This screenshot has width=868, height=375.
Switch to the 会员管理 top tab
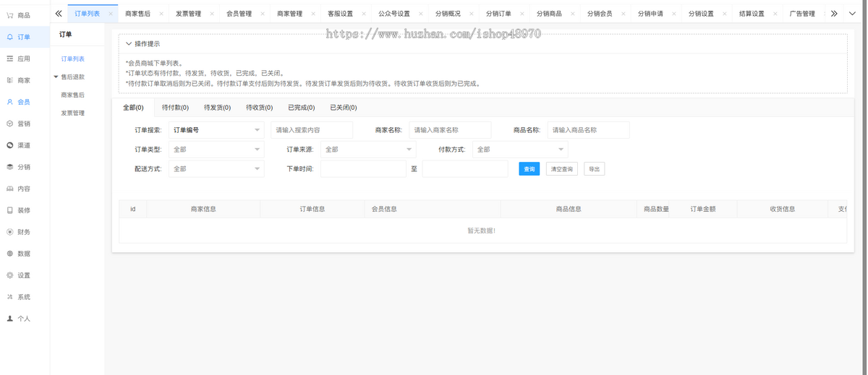pyautogui.click(x=239, y=14)
